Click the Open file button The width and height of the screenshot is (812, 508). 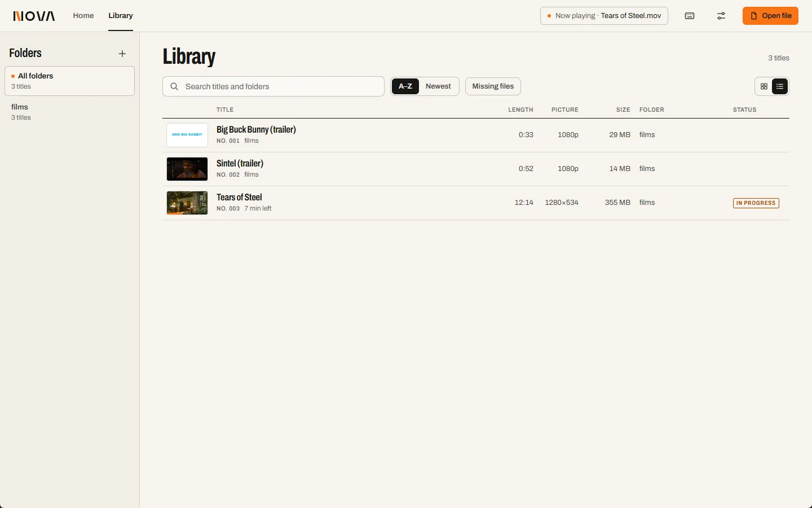[x=770, y=16]
